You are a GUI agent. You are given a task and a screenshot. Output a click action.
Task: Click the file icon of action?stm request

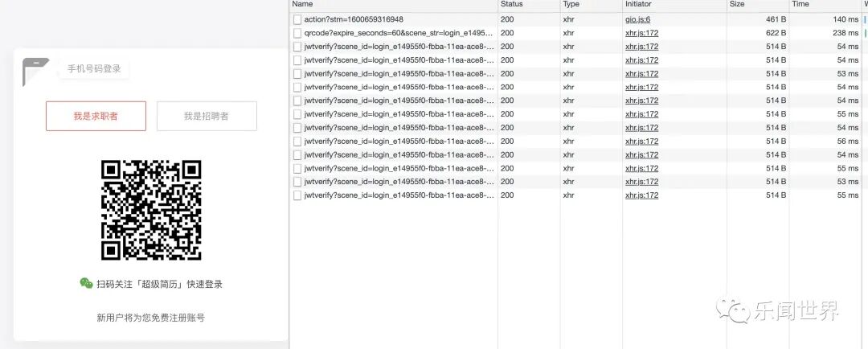click(297, 19)
